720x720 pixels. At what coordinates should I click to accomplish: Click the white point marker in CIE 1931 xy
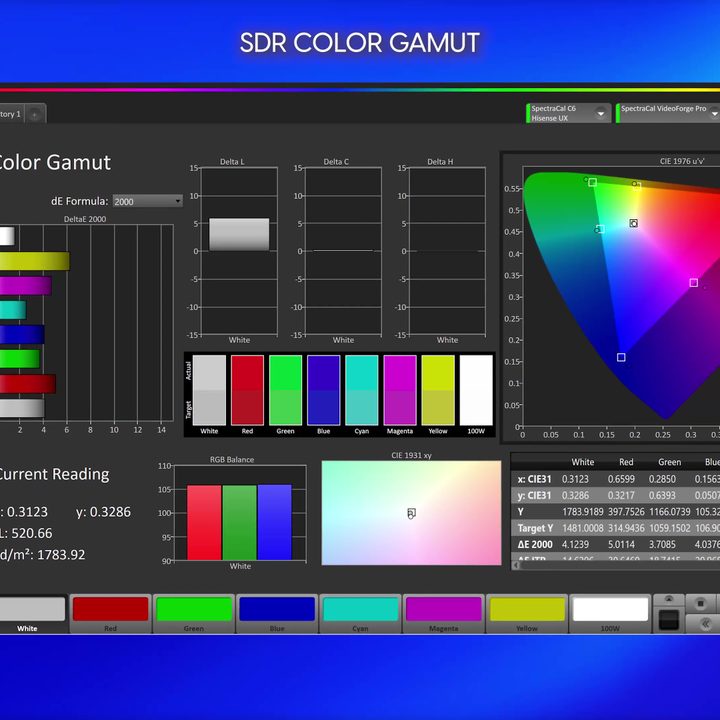coord(411,513)
